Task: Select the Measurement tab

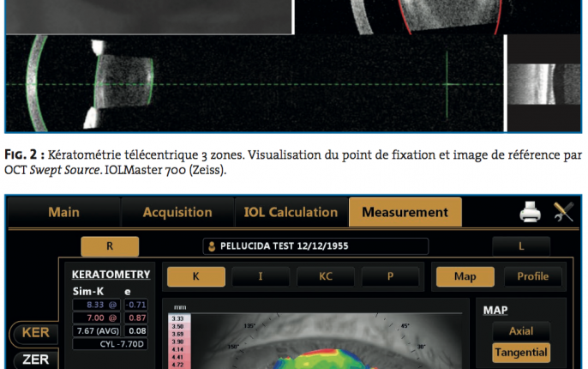Action: coord(405,212)
